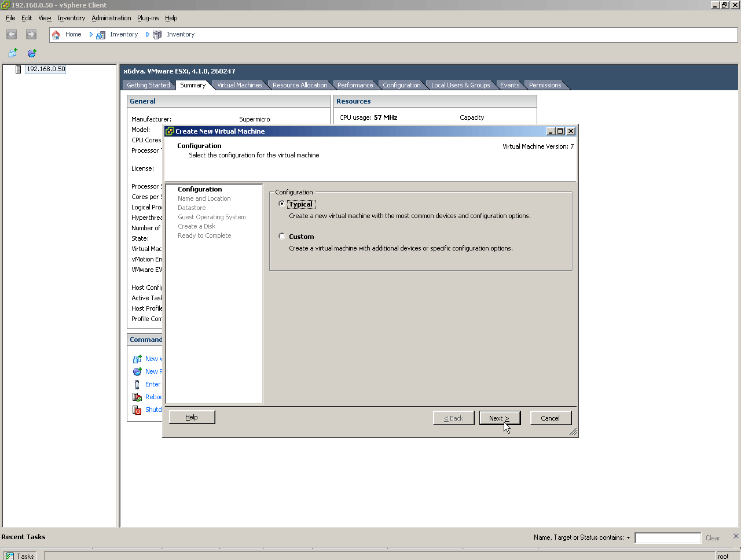
Task: Click the second Inventory icon in breadcrumb
Action: click(x=157, y=35)
